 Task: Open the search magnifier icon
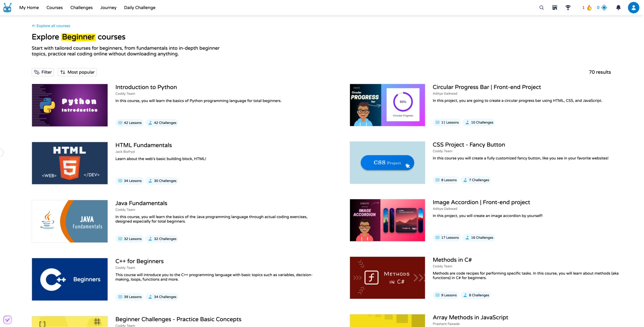click(x=541, y=8)
